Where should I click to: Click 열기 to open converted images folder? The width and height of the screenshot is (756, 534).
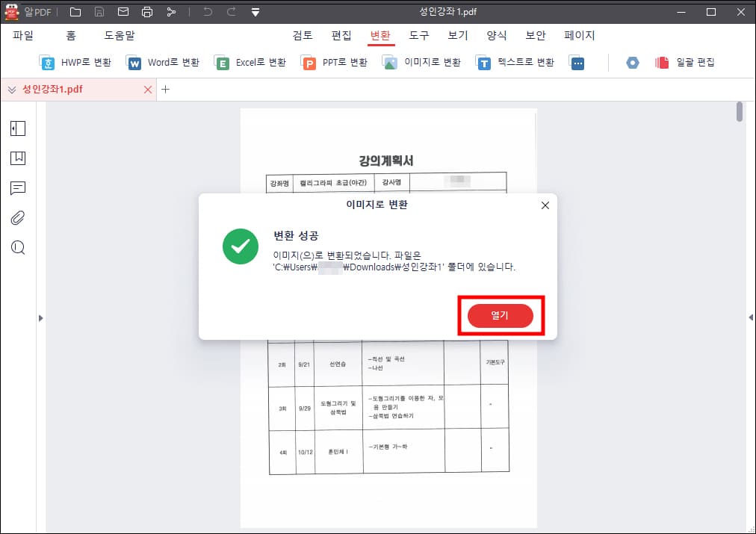click(501, 316)
